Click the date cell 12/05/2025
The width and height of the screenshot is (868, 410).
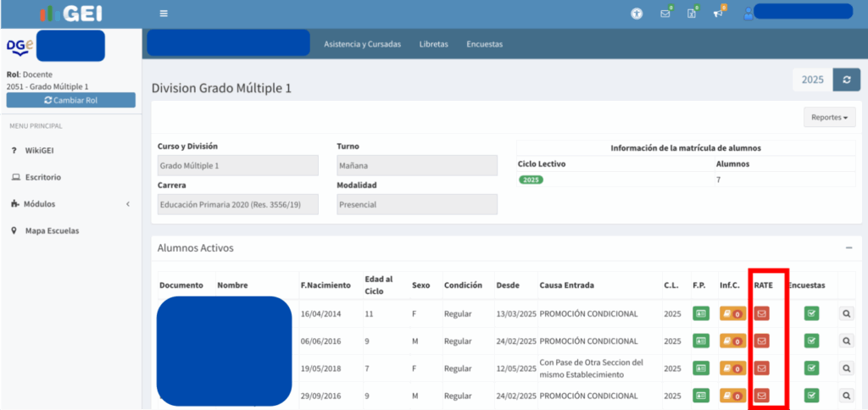516,368
